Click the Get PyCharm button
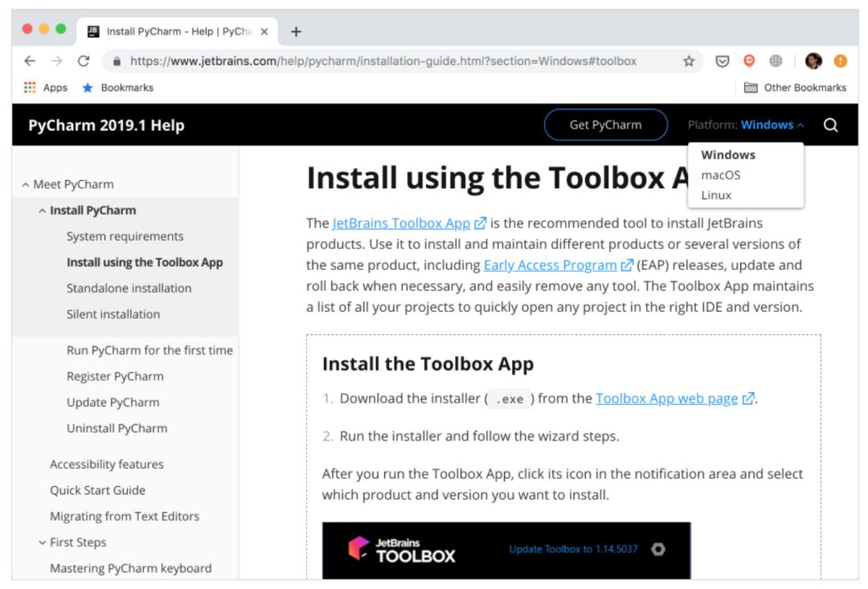This screenshot has width=868, height=589. click(605, 125)
